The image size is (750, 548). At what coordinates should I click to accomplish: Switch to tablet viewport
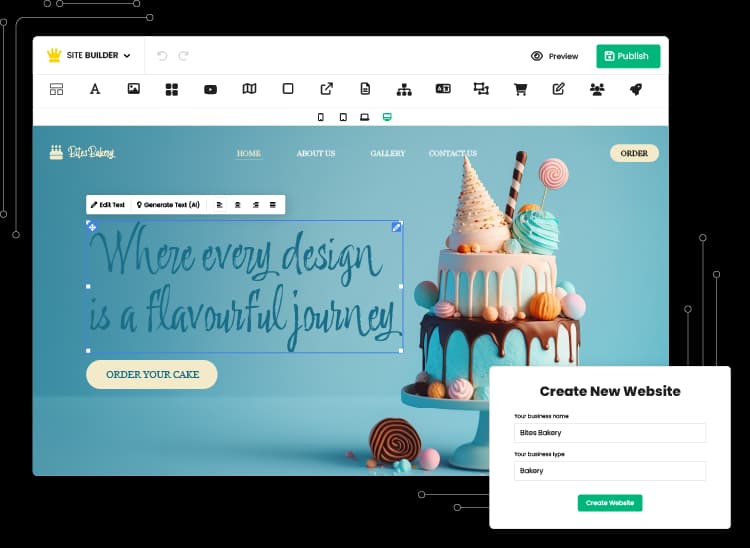coord(343,117)
